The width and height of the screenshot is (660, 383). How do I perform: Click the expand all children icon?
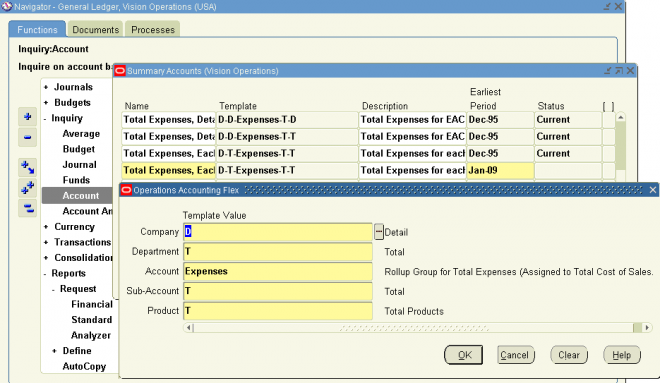[x=27, y=168]
